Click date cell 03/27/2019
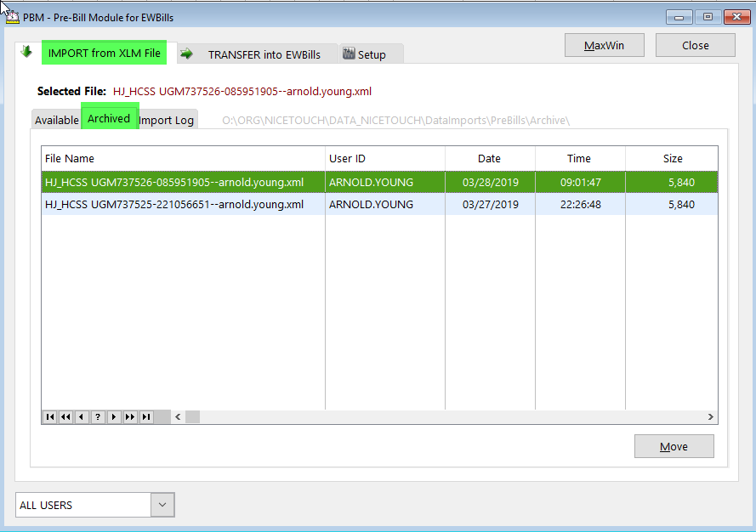The height and width of the screenshot is (532, 756). [x=491, y=204]
